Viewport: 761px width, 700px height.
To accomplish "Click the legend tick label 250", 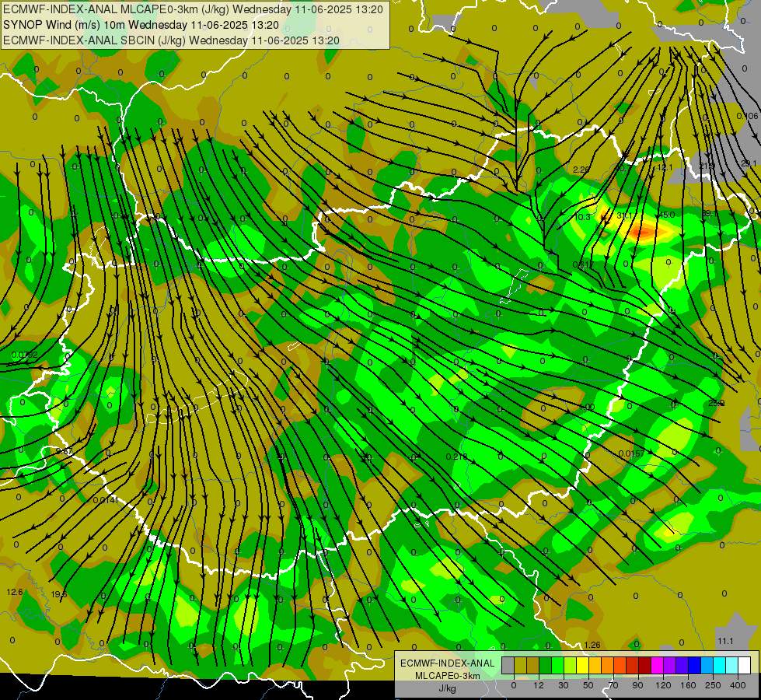I will pyautogui.click(x=713, y=685).
